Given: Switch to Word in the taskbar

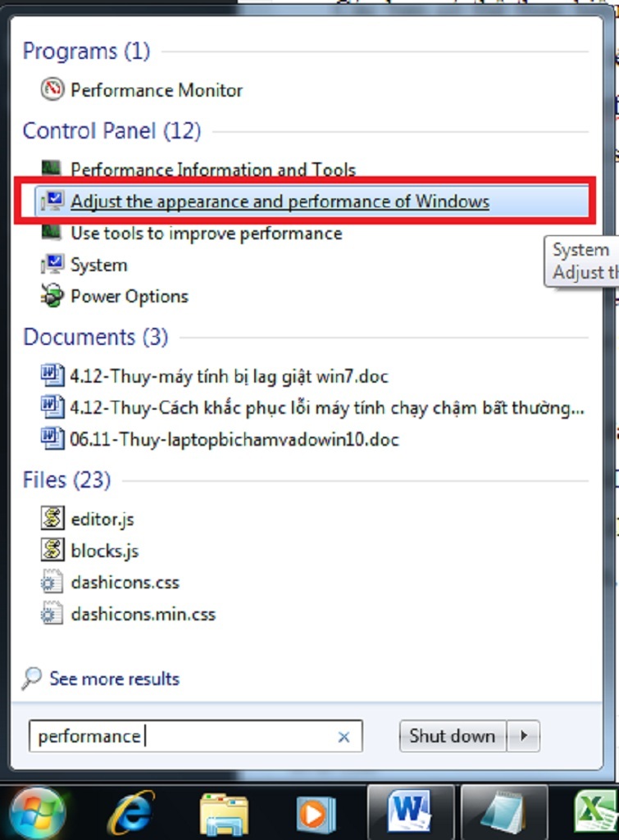Looking at the screenshot, I should 411,812.
